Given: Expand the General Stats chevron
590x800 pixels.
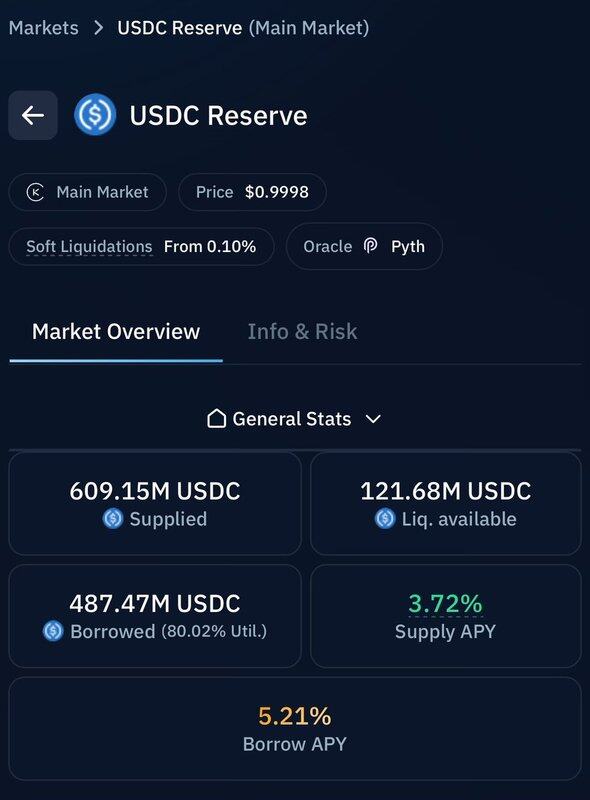Looking at the screenshot, I should [x=374, y=419].
